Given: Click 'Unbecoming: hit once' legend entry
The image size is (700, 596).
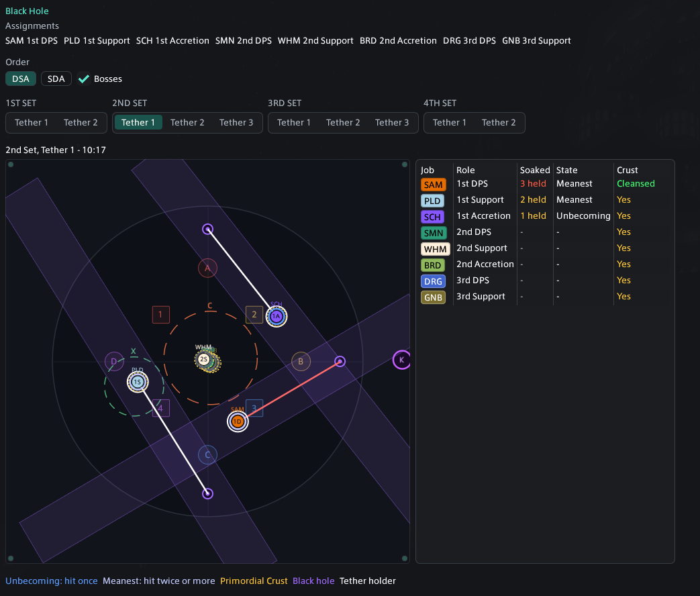Looking at the screenshot, I should 51,581.
